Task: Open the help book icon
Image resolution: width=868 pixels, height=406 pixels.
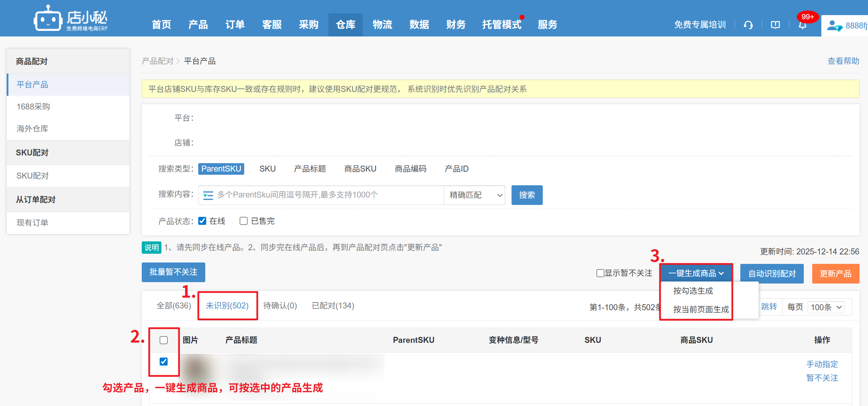Action: [775, 25]
